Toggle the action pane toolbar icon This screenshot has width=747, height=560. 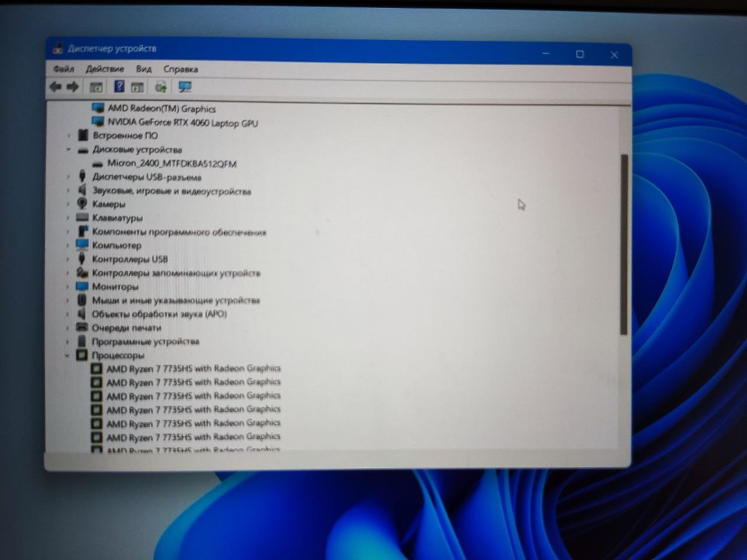point(137,87)
